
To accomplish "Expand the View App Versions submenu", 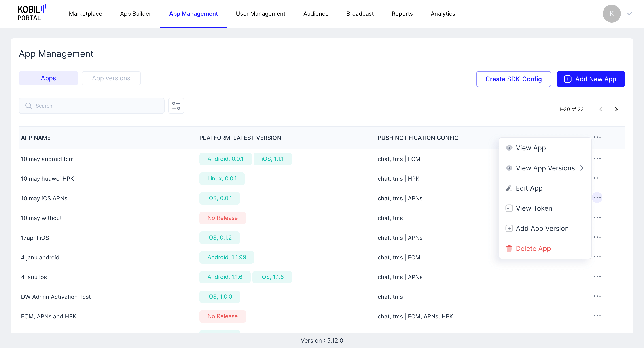I will (x=545, y=168).
